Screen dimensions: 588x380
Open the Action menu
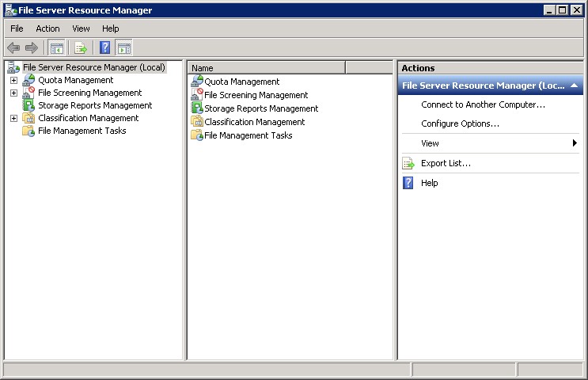[47, 28]
